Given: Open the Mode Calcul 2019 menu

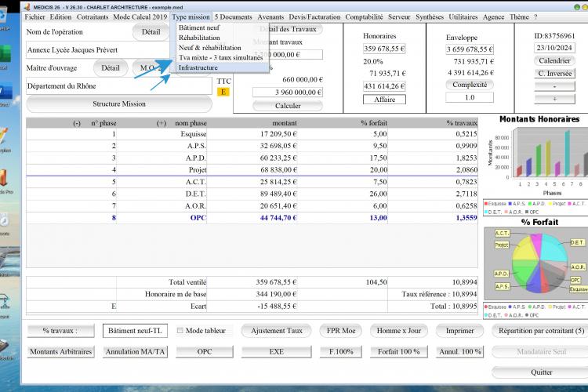Looking at the screenshot, I should (140, 17).
